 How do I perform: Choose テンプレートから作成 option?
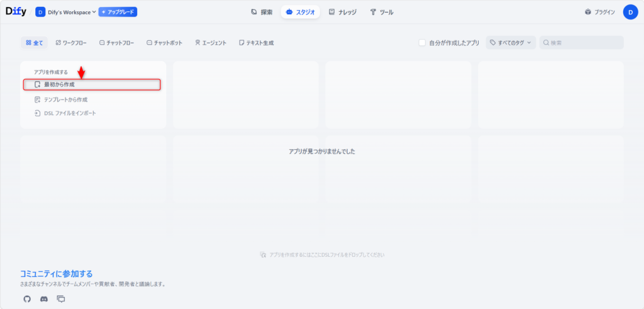[65, 99]
